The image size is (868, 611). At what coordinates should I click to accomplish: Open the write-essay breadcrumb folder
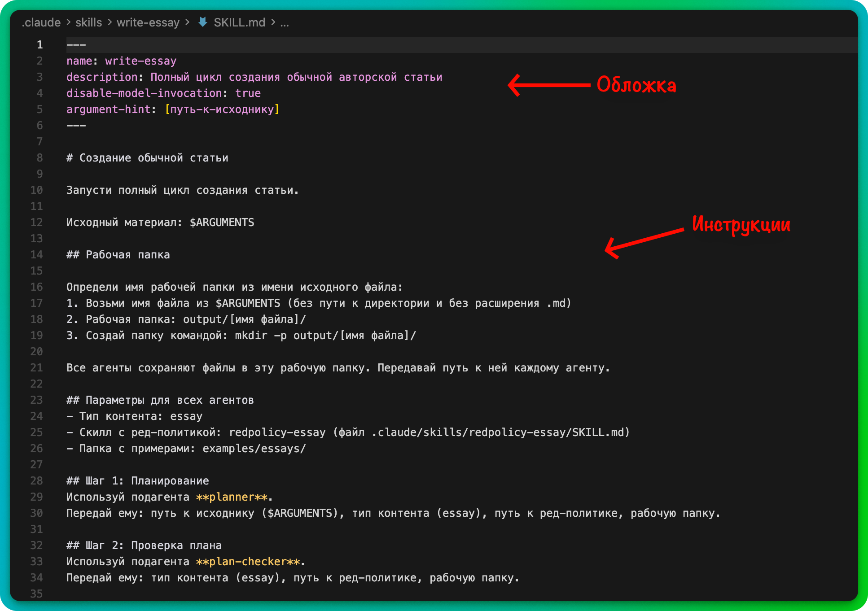click(x=148, y=22)
